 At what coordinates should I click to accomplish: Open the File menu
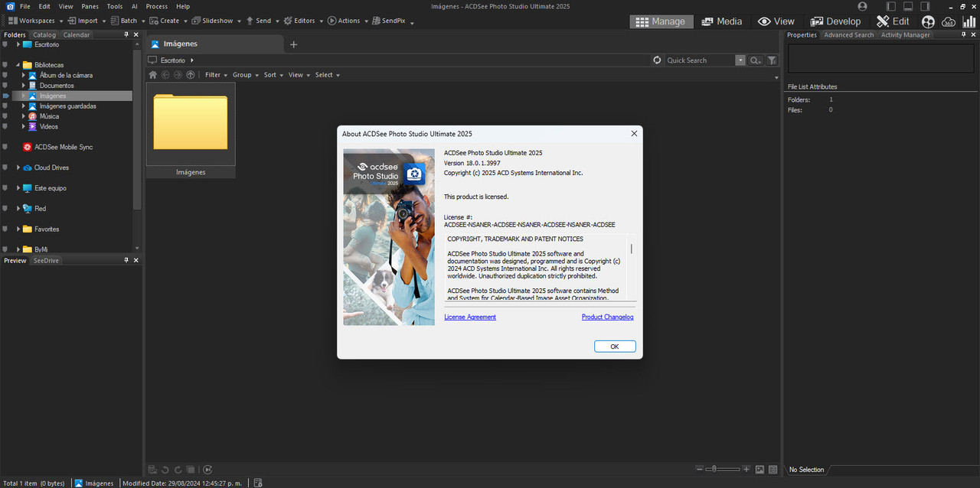[25, 6]
